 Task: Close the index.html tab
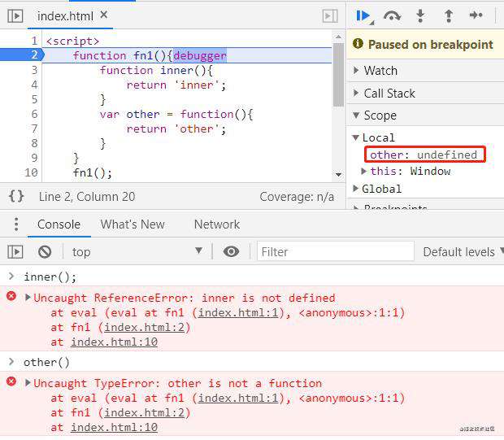coord(103,15)
